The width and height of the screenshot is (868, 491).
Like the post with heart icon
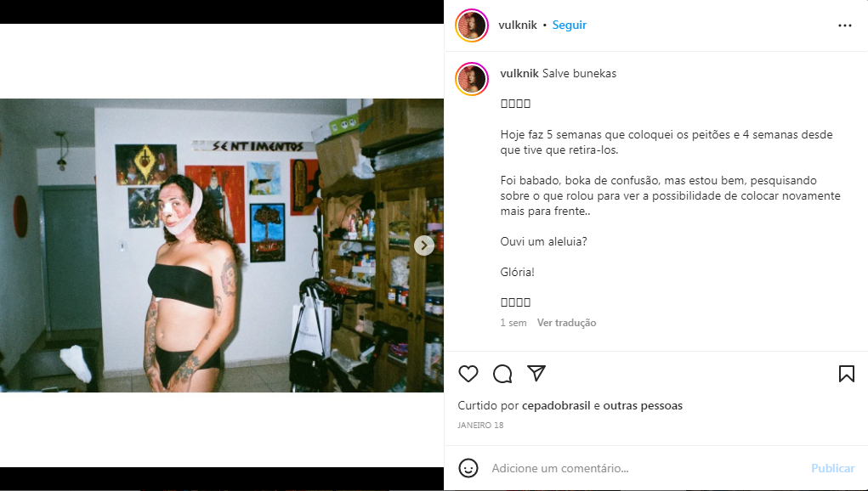point(468,374)
